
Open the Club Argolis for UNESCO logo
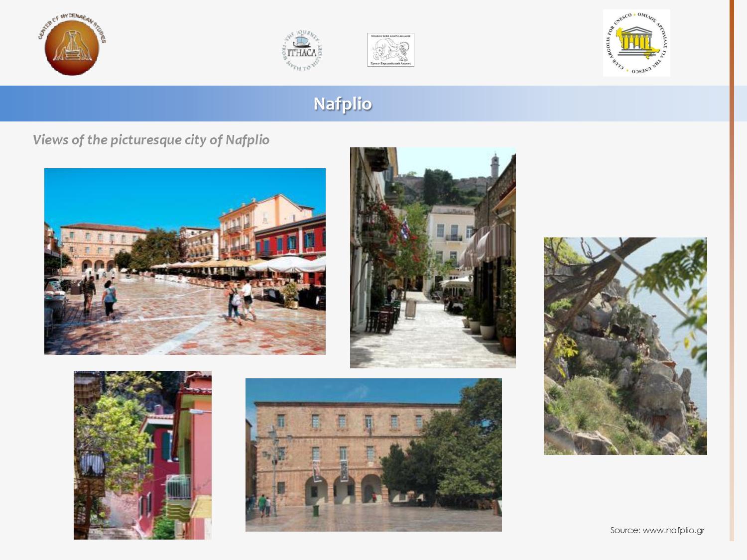(x=636, y=43)
